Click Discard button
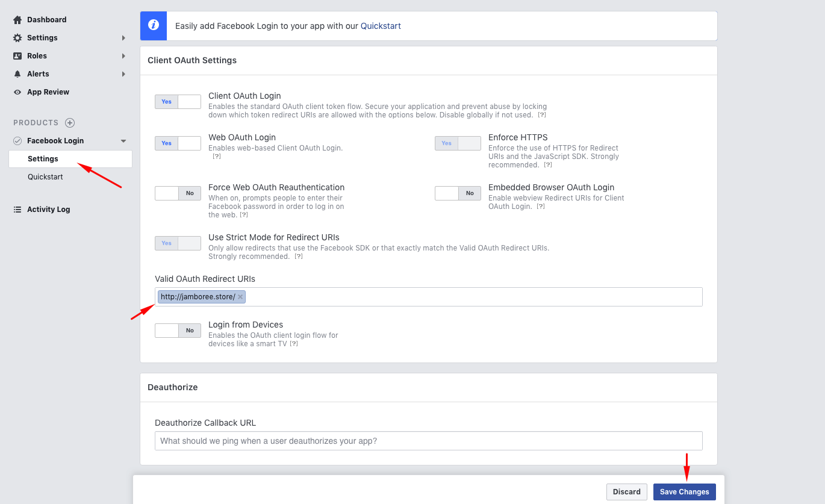Screen dimensions: 825x504 (627, 492)
